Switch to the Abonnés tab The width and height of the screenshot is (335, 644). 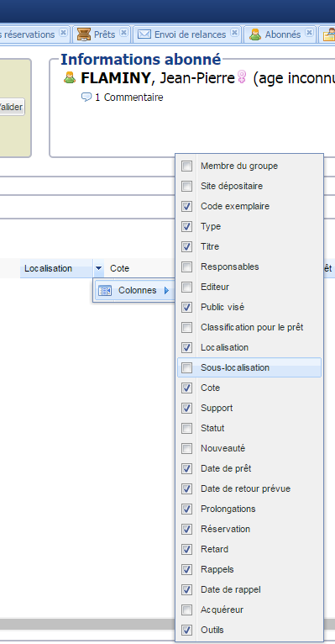(x=280, y=34)
